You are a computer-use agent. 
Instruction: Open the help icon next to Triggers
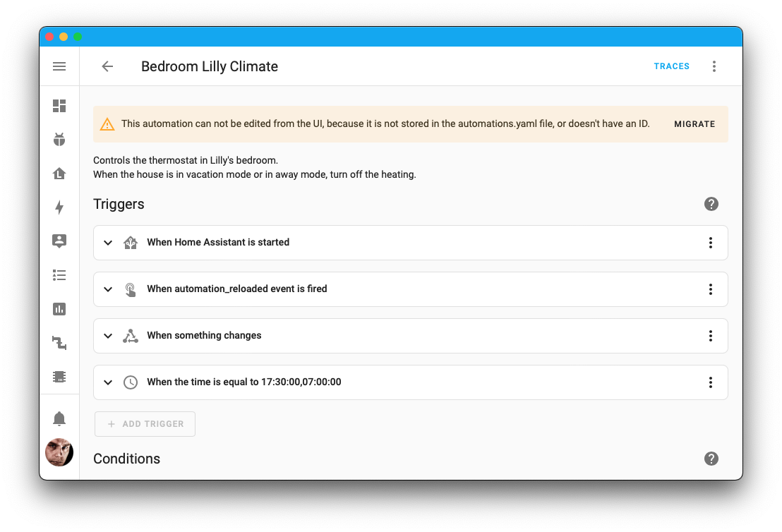[x=711, y=204]
